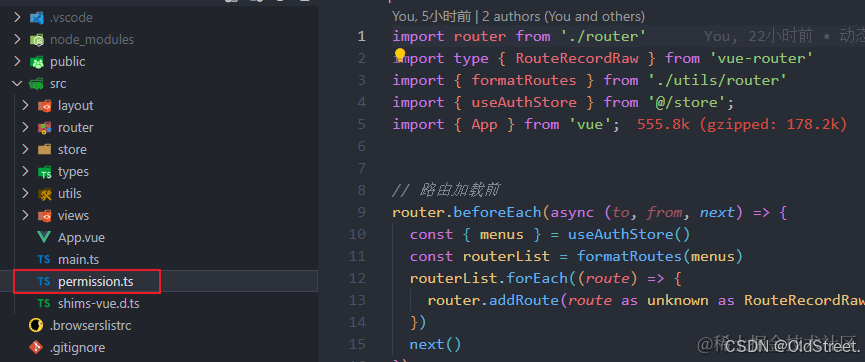The image size is (865, 362).
Task: Click addRoute on line 13
Action: click(524, 301)
